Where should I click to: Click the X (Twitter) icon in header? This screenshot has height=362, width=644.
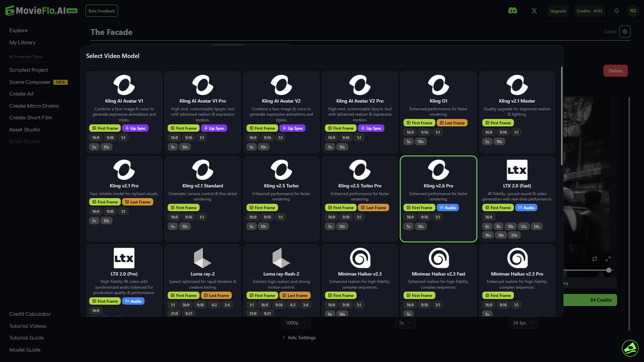534,11
